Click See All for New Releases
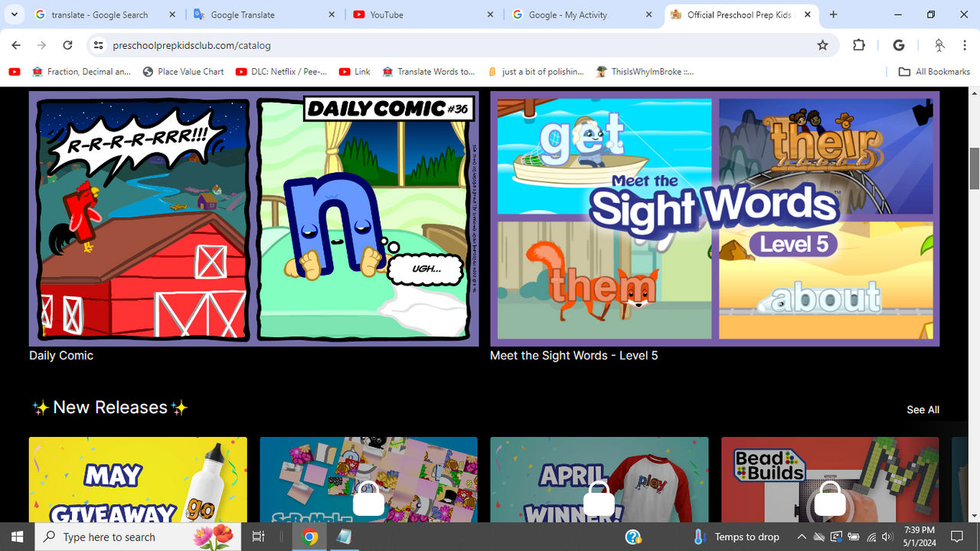Image resolution: width=980 pixels, height=551 pixels. click(923, 409)
